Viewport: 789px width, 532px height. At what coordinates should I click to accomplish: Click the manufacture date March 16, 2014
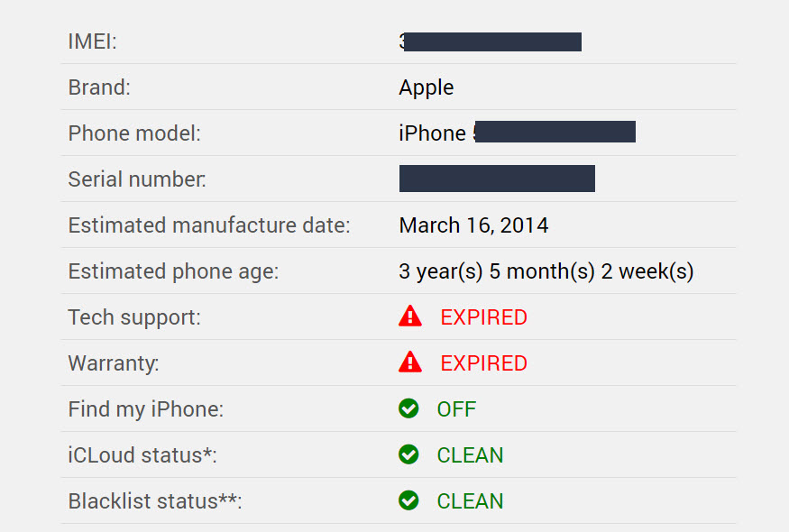tap(473, 225)
